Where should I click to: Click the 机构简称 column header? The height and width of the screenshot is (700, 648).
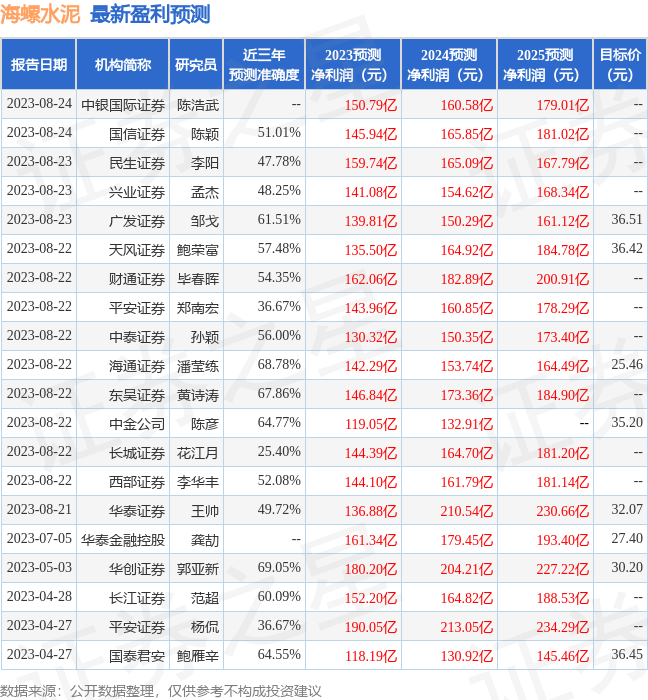123,65
